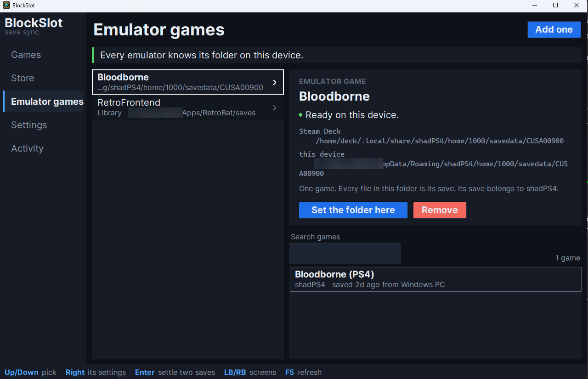Click the BlockSlot logo title
The width and height of the screenshot is (588, 379).
click(34, 23)
